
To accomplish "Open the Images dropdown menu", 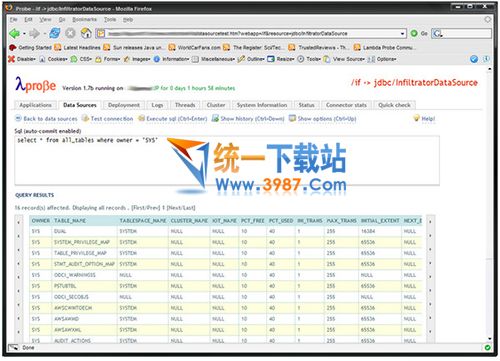I will click(137, 59).
